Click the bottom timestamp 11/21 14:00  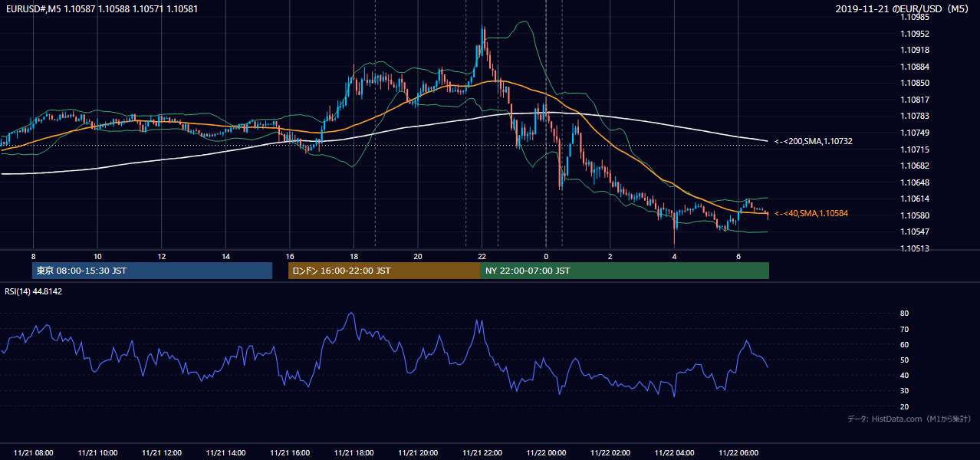[225, 453]
